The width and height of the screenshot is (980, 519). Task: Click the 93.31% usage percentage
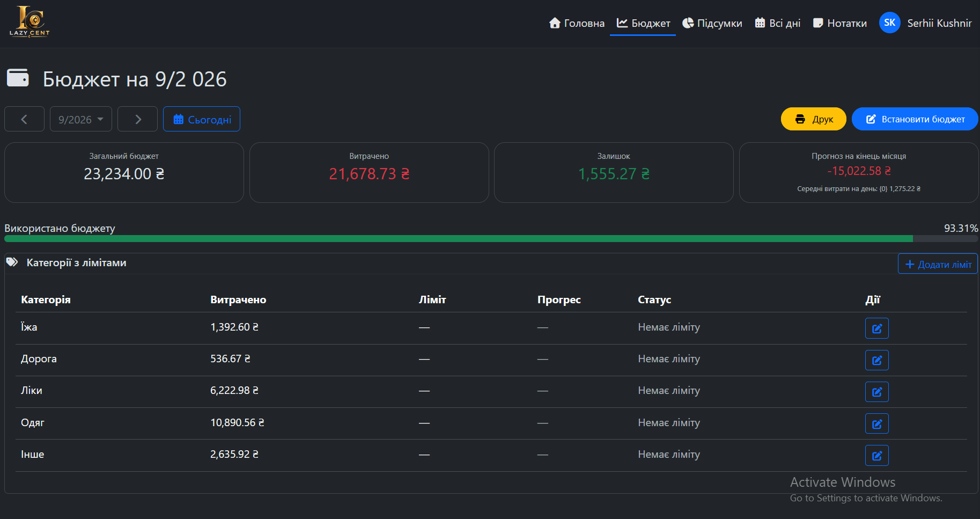pos(961,228)
